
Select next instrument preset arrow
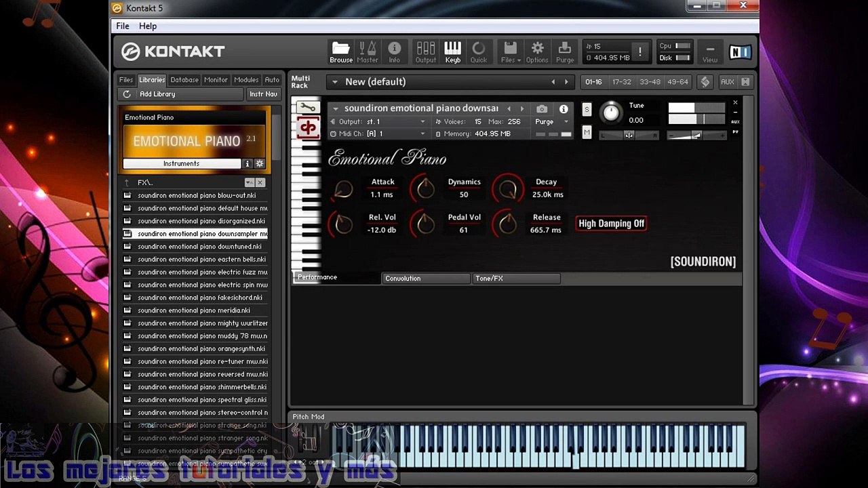522,108
